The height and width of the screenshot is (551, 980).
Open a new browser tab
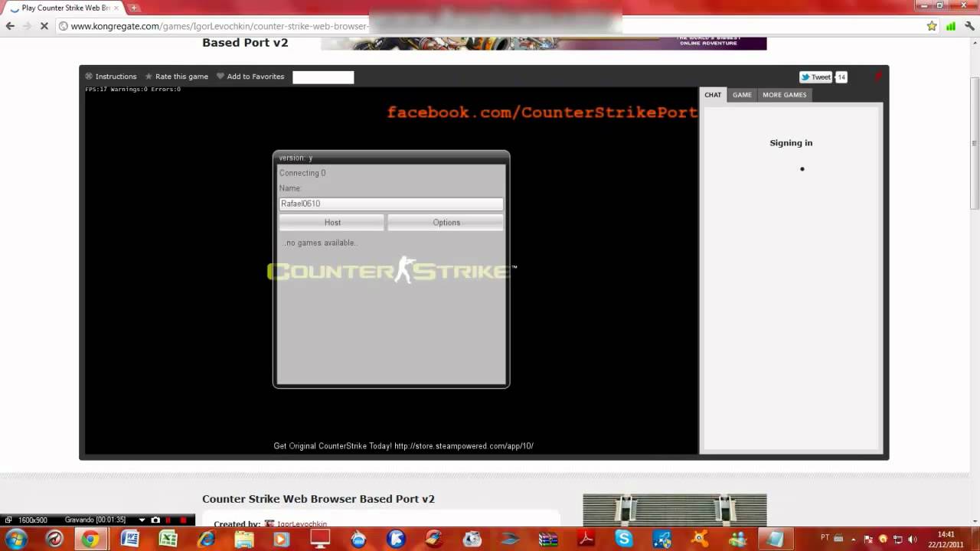[x=134, y=8]
